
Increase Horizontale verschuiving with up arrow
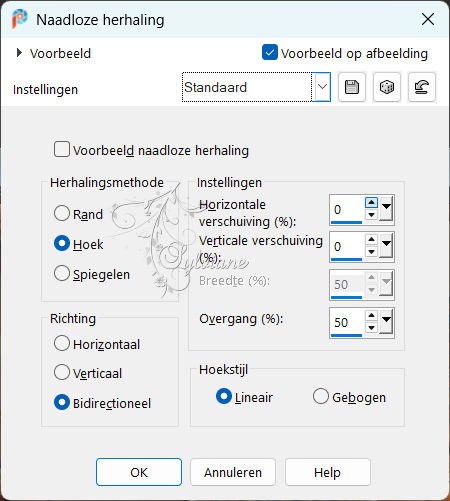[371, 203]
